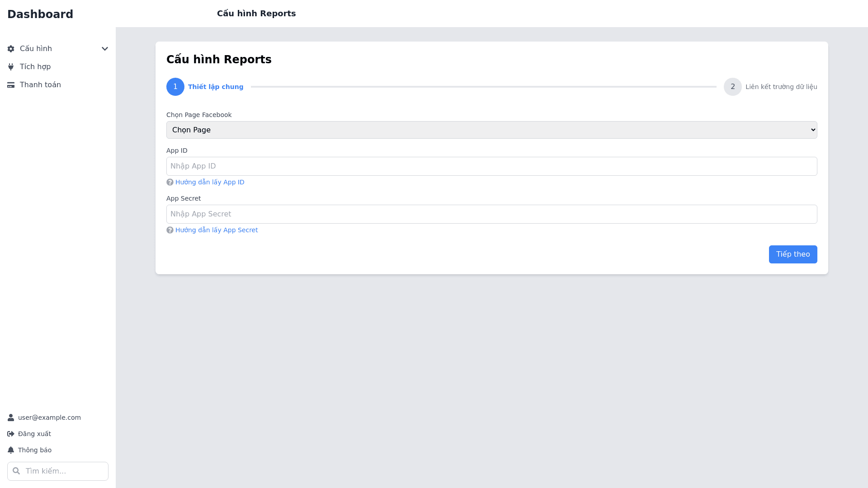
Task: Click the question mark icon near App ID guide
Action: point(170,182)
